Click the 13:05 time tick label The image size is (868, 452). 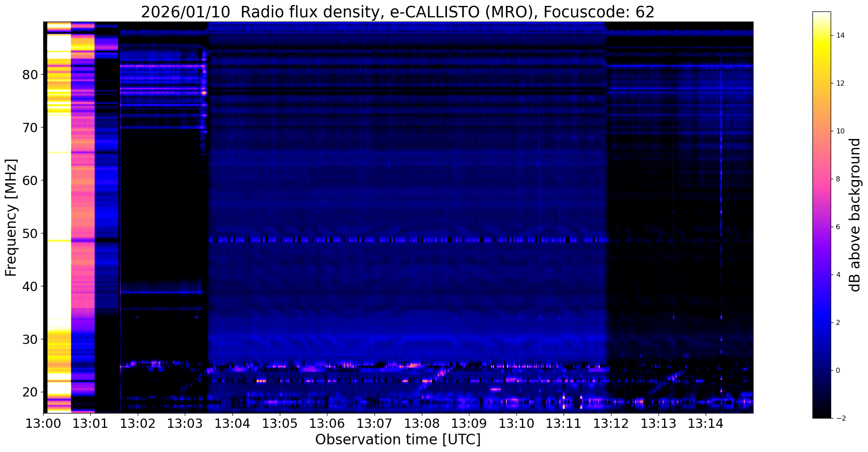click(x=279, y=423)
